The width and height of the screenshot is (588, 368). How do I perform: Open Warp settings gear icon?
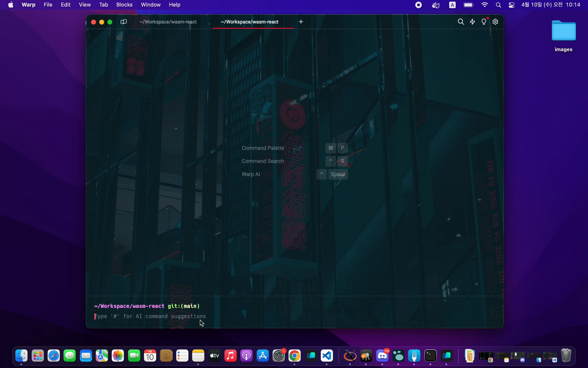pos(496,22)
